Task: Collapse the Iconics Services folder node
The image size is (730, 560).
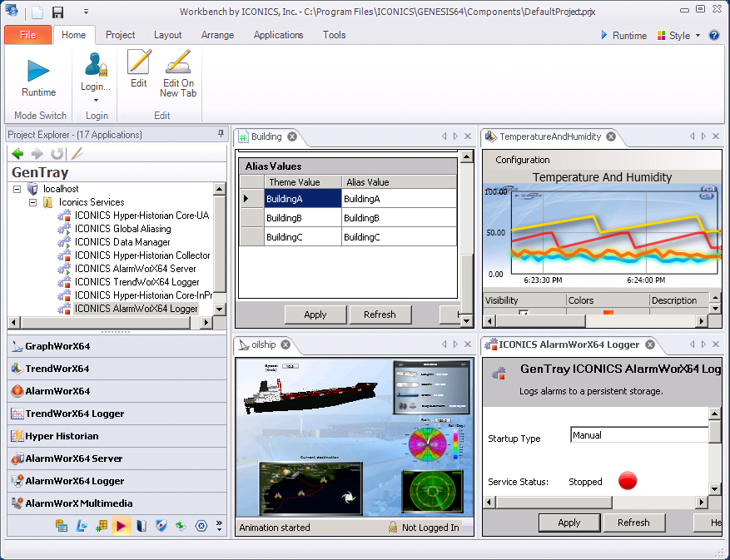Action: pos(33,202)
